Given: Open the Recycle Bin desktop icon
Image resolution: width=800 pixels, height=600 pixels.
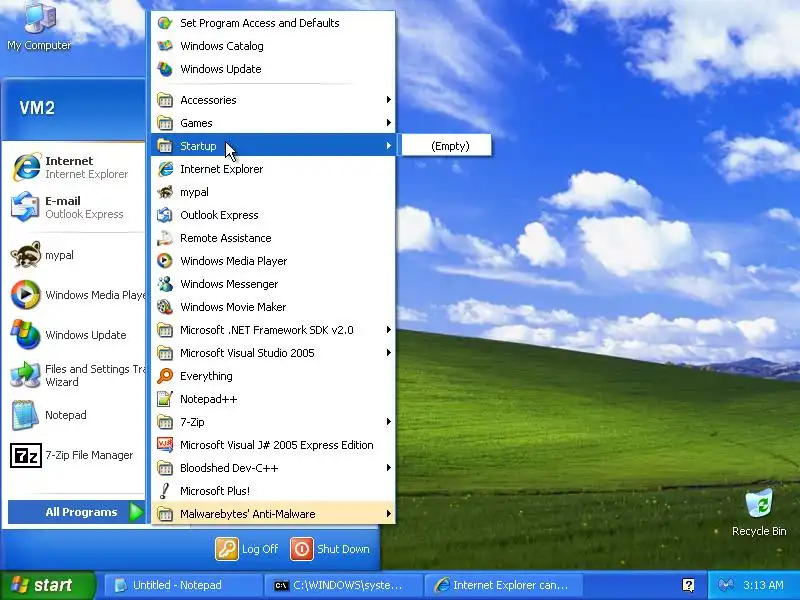Looking at the screenshot, I should (759, 513).
